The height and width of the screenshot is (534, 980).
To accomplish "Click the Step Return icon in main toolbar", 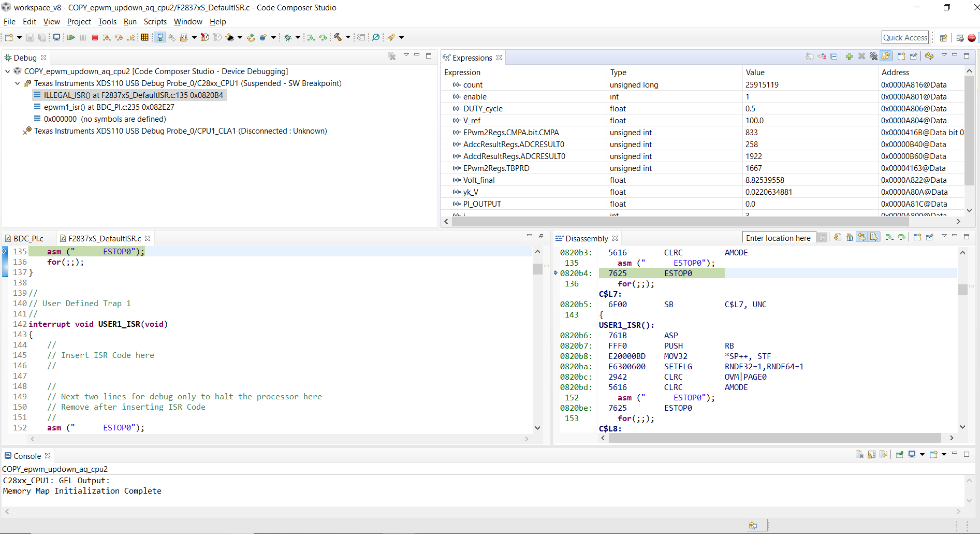I will pyautogui.click(x=131, y=37).
